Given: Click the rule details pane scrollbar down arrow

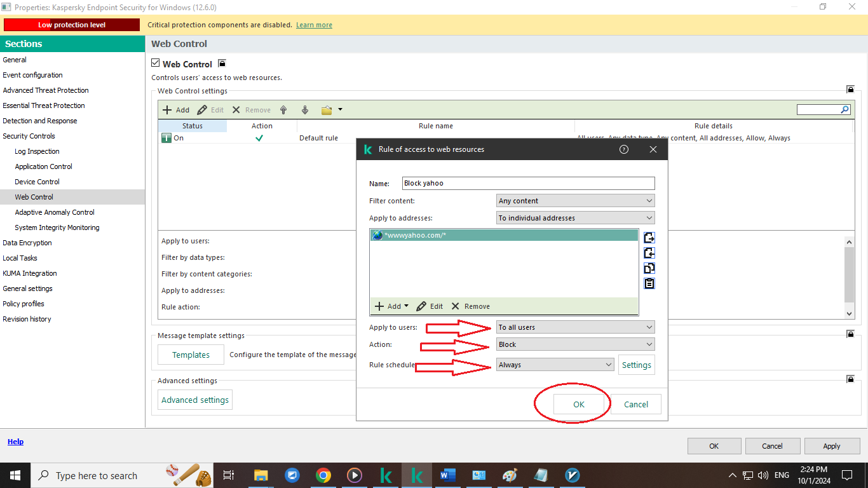Looking at the screenshot, I should click(x=850, y=313).
